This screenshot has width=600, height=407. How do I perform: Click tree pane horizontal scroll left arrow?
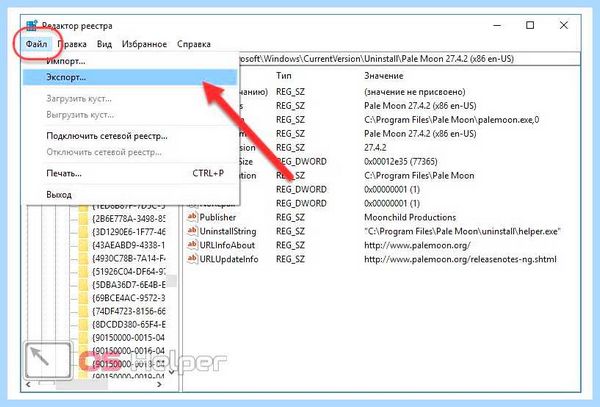point(28,384)
